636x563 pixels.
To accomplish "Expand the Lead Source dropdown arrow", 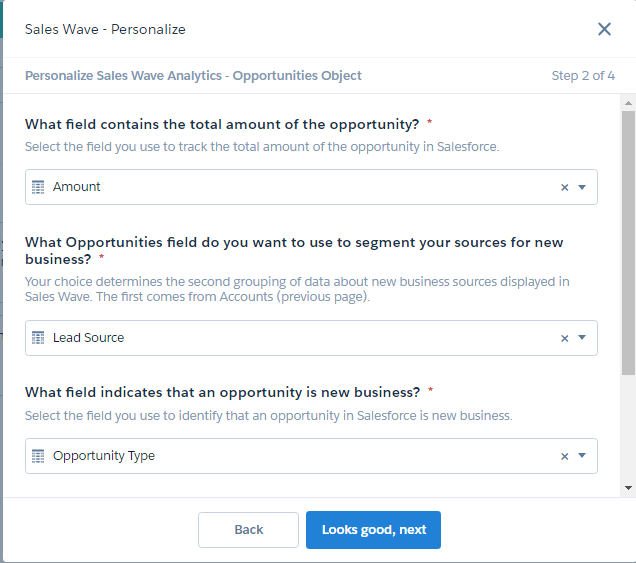I will point(582,337).
